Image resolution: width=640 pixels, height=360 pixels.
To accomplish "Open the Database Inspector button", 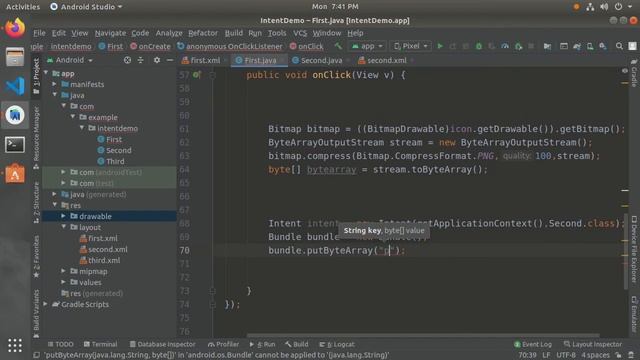I will tap(162, 344).
